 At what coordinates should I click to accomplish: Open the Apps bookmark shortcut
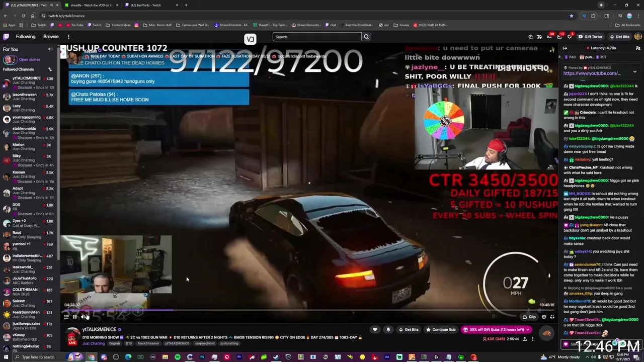[9, 25]
